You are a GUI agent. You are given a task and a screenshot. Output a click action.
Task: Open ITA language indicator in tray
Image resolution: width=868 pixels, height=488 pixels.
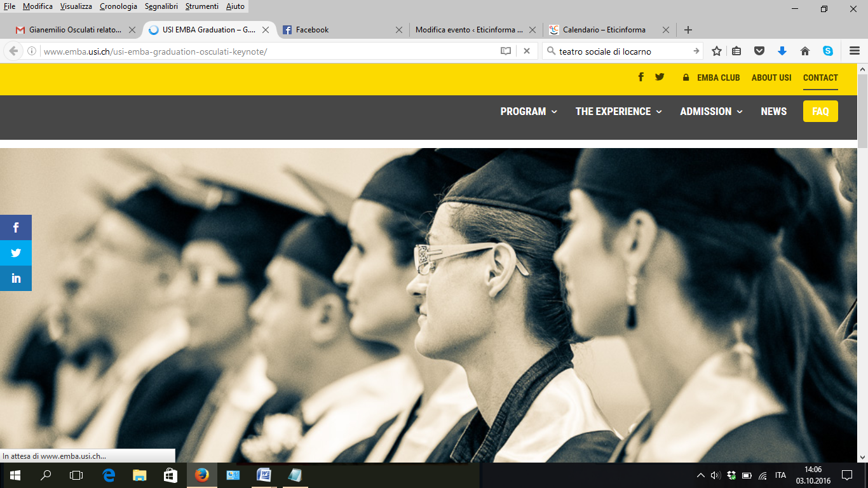coord(780,475)
